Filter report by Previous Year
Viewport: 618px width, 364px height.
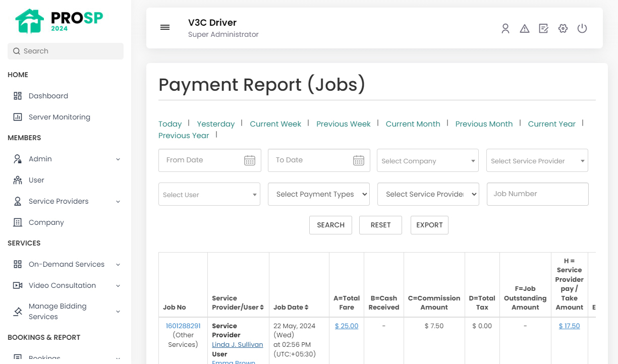click(x=184, y=136)
